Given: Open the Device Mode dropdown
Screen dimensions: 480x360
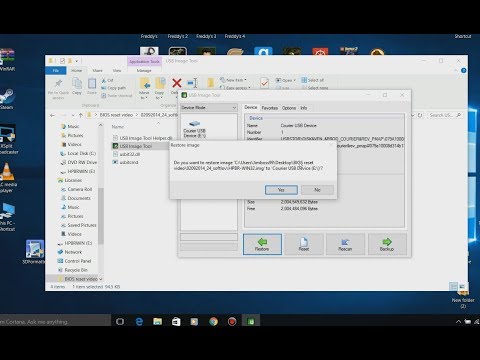Looking at the screenshot, I should pyautogui.click(x=209, y=108).
